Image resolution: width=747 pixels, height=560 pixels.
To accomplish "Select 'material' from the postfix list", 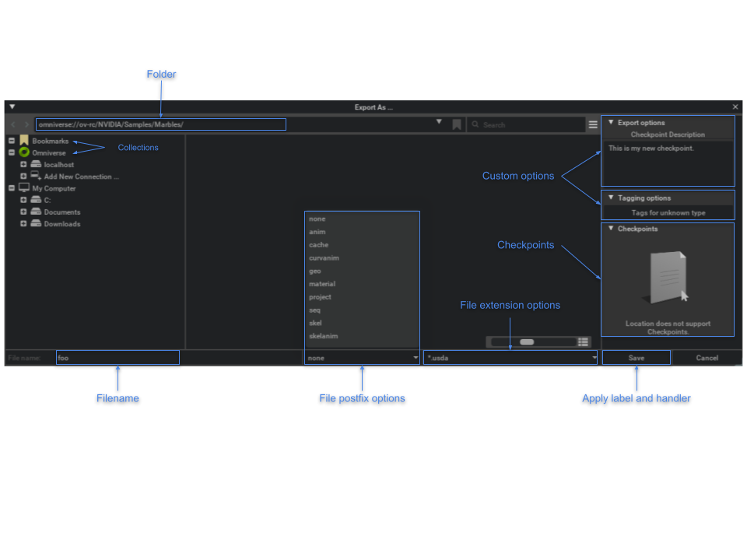I will tap(322, 284).
